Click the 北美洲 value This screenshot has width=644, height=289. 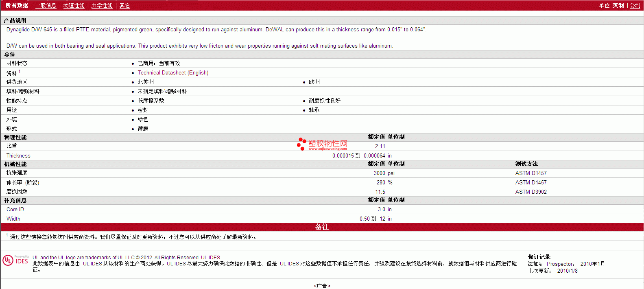pyautogui.click(x=146, y=82)
